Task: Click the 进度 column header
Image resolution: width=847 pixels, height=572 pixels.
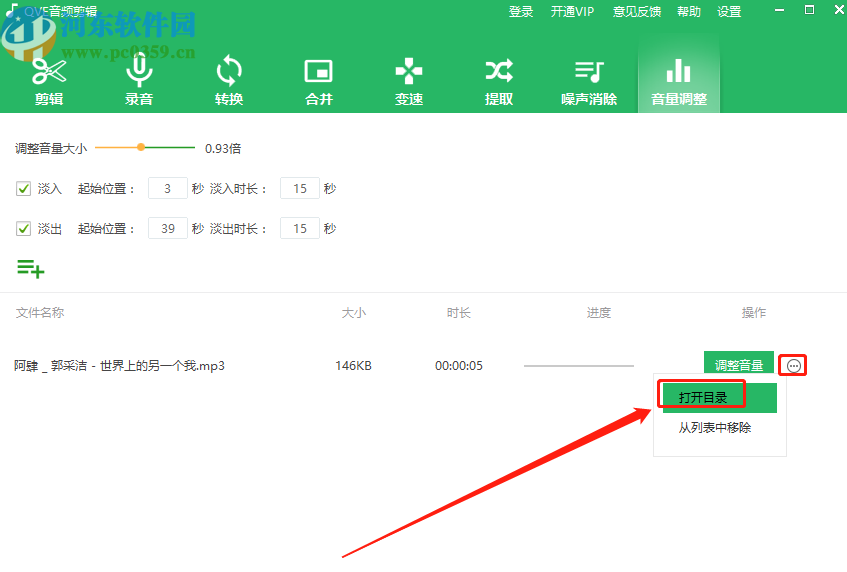Action: 599,312
